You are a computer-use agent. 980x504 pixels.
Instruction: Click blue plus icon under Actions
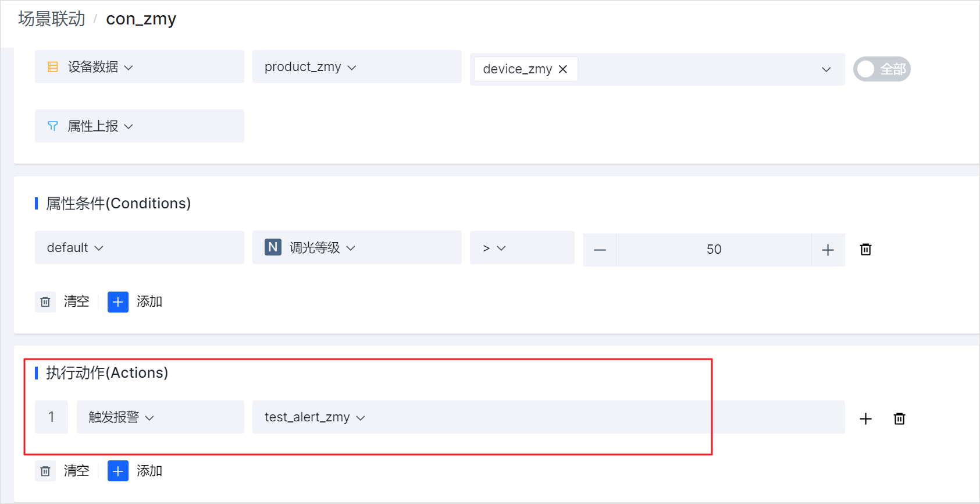[118, 471]
